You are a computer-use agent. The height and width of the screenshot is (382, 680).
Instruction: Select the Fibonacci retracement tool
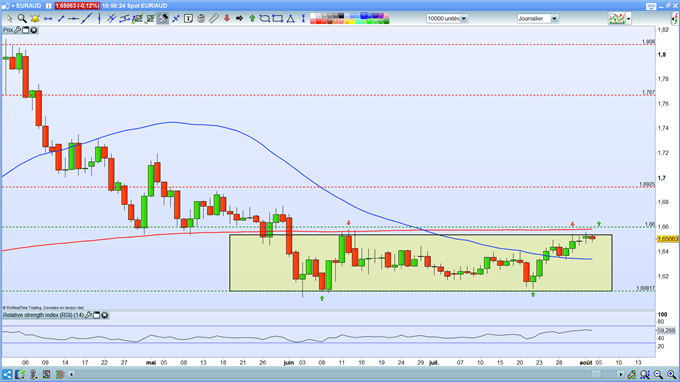(x=137, y=19)
